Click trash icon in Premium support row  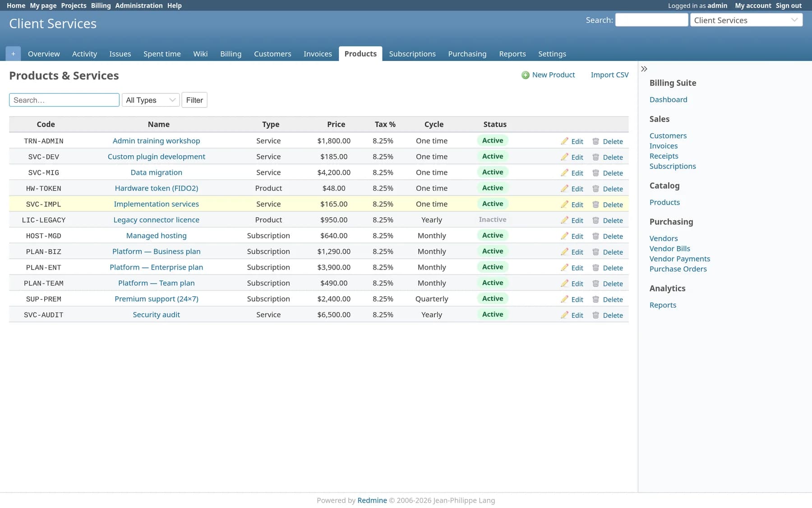pos(595,299)
